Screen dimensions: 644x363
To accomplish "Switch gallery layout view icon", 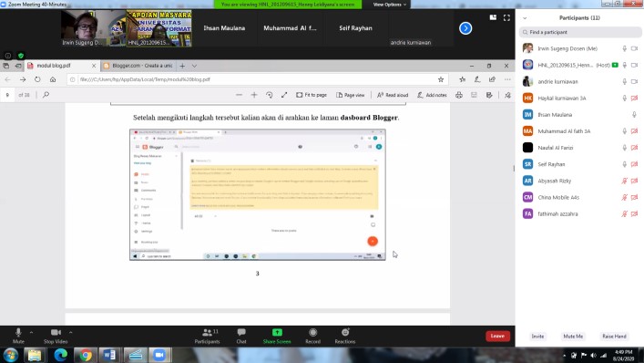I will (x=493, y=17).
